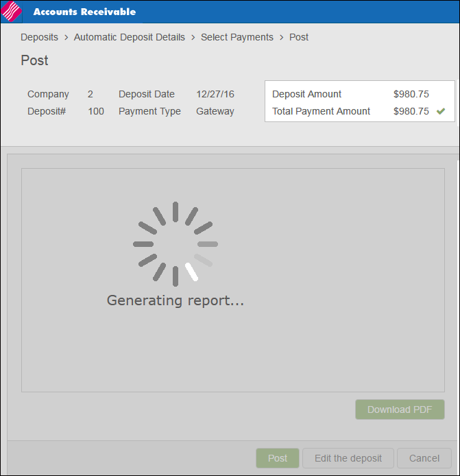Click the green checkmark beside Total Payment Amount

(x=441, y=111)
